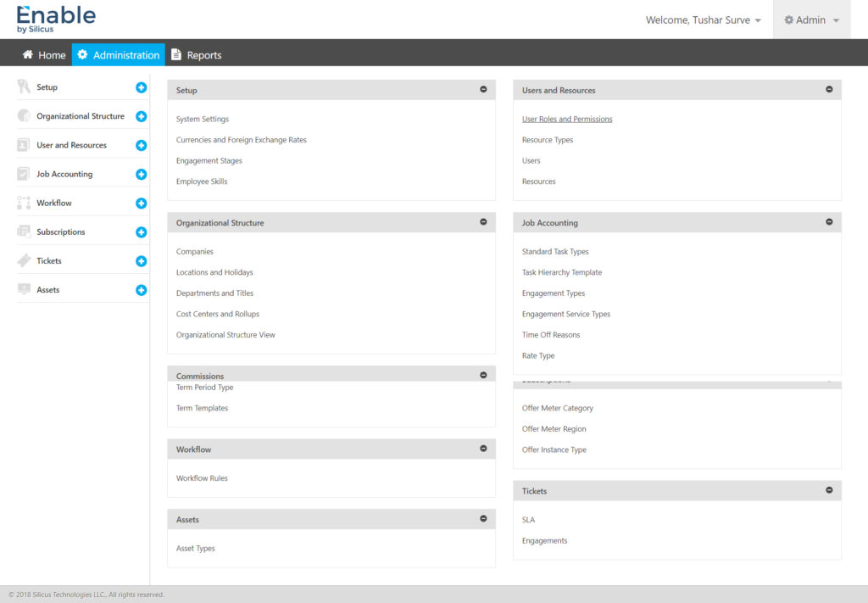
Task: Switch to the Reports tab
Action: click(197, 55)
